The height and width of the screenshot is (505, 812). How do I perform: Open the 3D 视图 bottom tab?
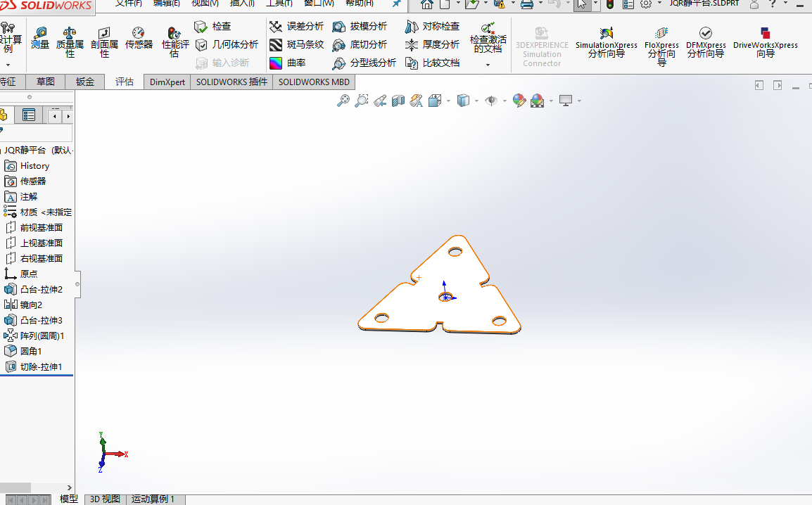105,499
